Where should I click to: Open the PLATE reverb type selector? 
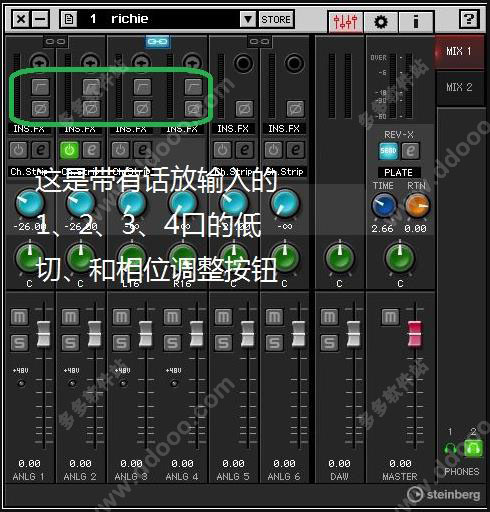point(399,173)
